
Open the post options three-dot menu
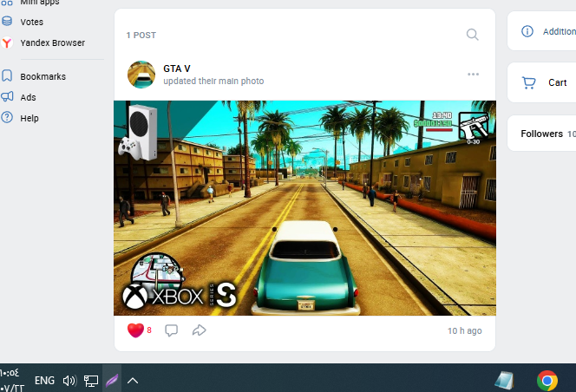(473, 75)
